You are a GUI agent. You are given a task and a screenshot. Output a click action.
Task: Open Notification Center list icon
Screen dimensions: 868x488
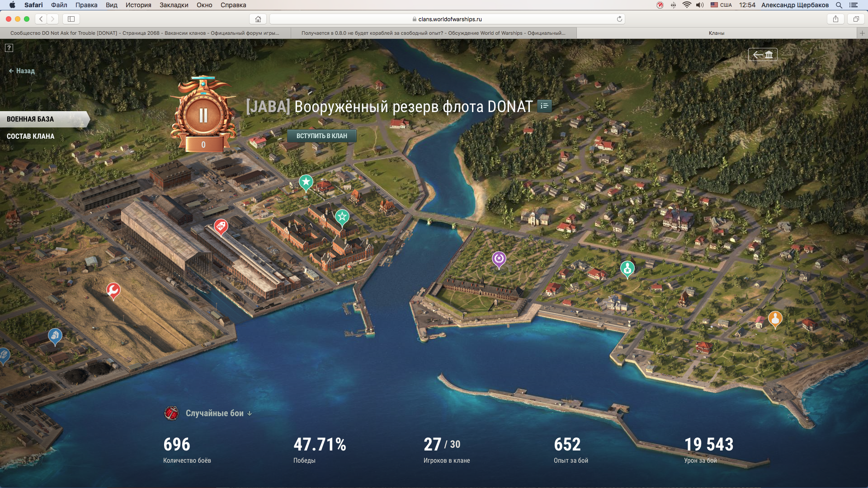(x=854, y=5)
